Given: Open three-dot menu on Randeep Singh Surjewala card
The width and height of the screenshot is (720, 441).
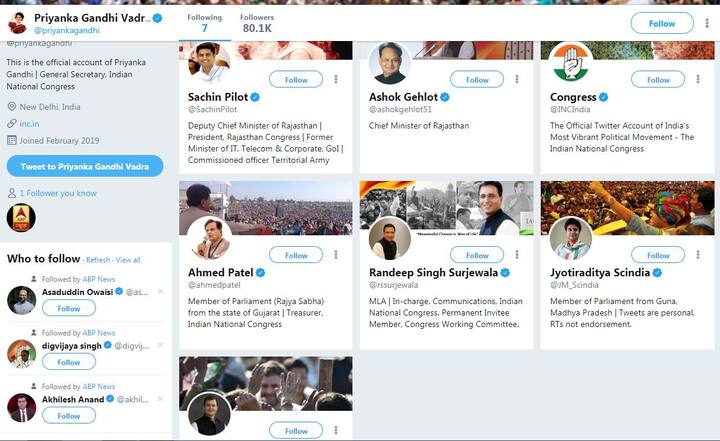Looking at the screenshot, I should (x=516, y=255).
